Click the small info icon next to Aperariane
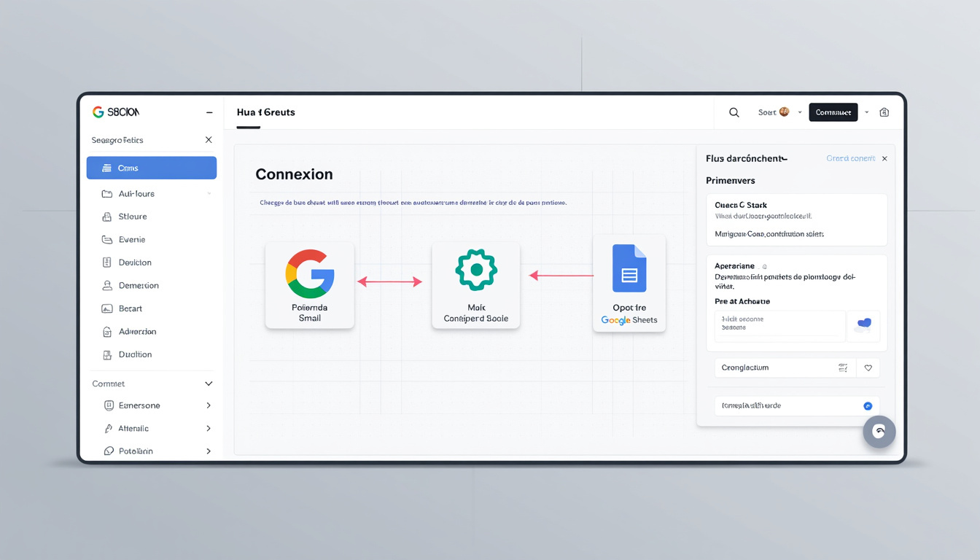 pyautogui.click(x=763, y=267)
